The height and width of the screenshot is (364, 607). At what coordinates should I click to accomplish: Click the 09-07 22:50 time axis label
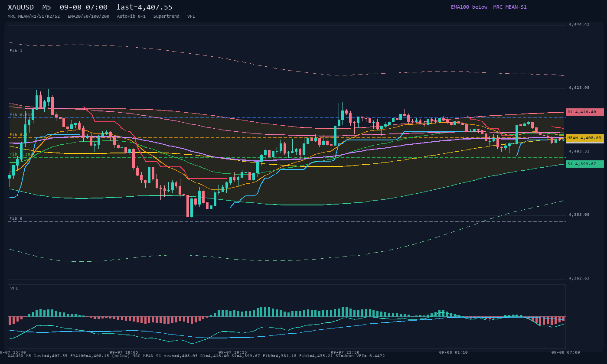tap(345, 352)
